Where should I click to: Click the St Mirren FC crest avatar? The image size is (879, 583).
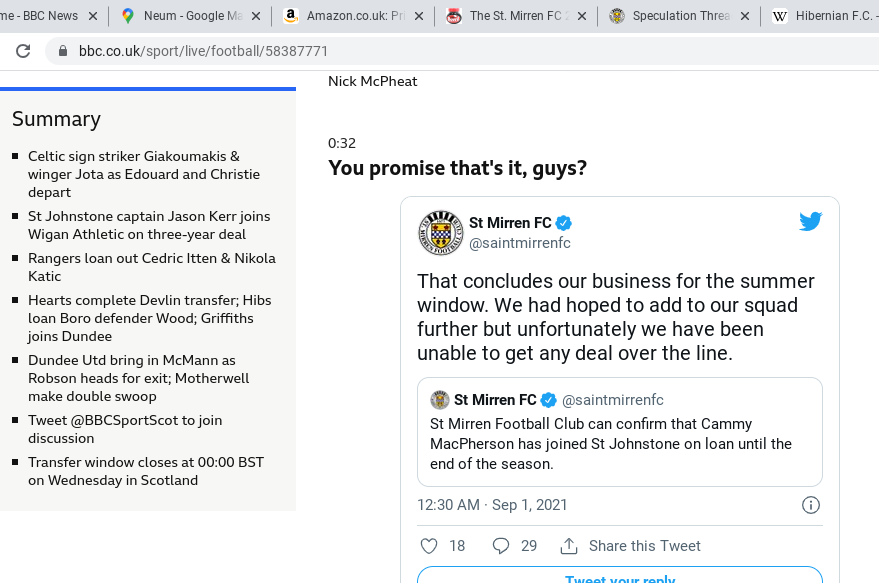point(441,233)
